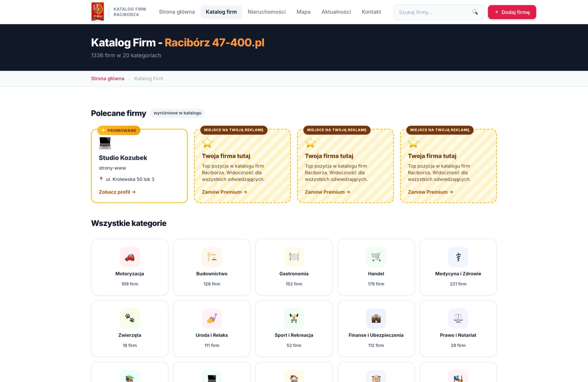
Task: Click the Dodaj firmę button
Action: [512, 12]
